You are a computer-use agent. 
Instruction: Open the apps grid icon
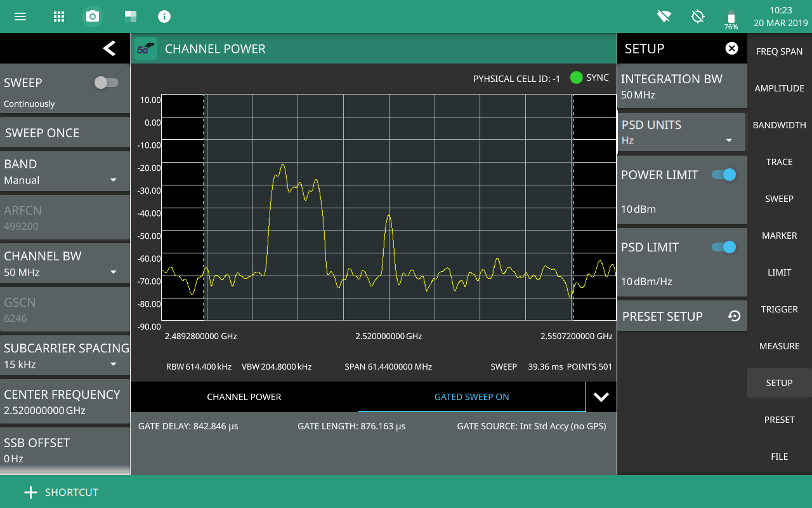58,17
